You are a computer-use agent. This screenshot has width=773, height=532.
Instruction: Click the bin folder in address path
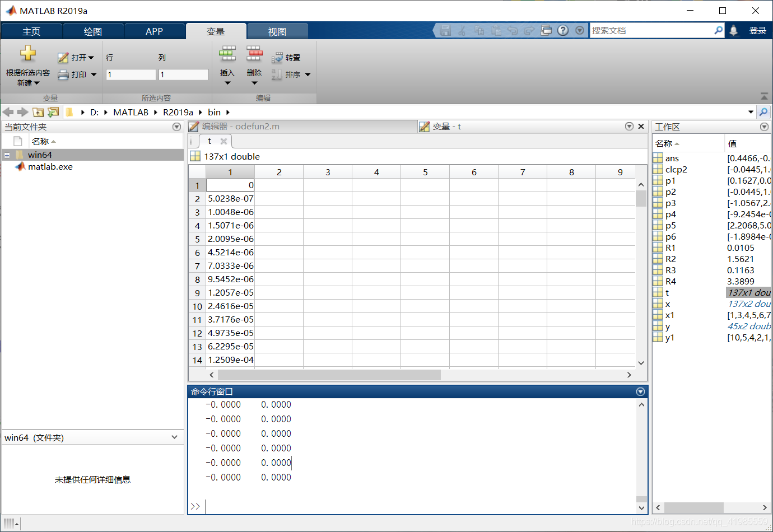[215, 113]
